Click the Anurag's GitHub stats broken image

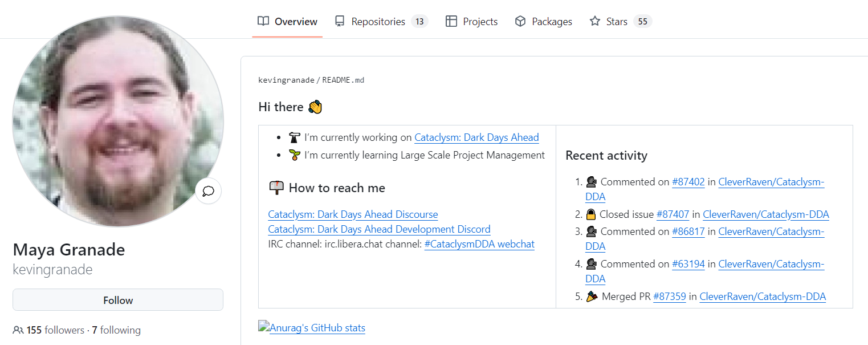[263, 327]
